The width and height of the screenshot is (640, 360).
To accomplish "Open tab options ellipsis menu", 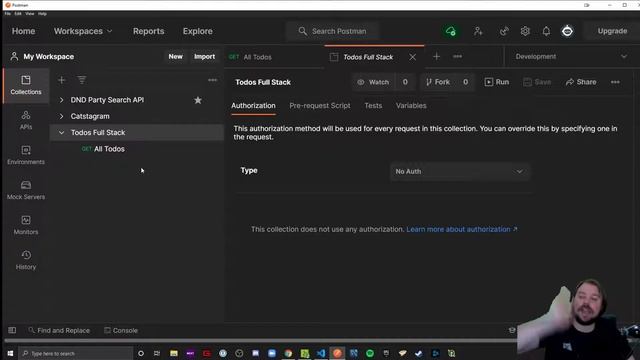I will click(458, 56).
